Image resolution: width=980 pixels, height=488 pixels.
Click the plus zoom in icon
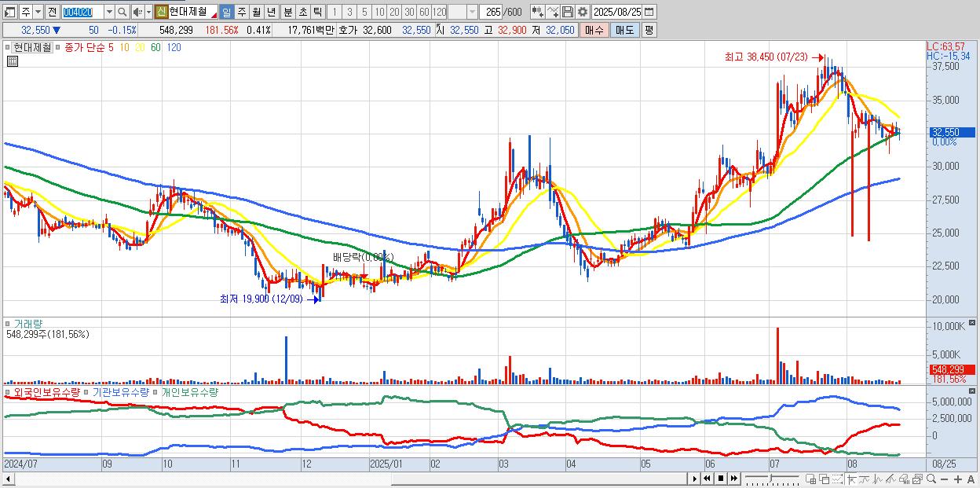tap(957, 479)
